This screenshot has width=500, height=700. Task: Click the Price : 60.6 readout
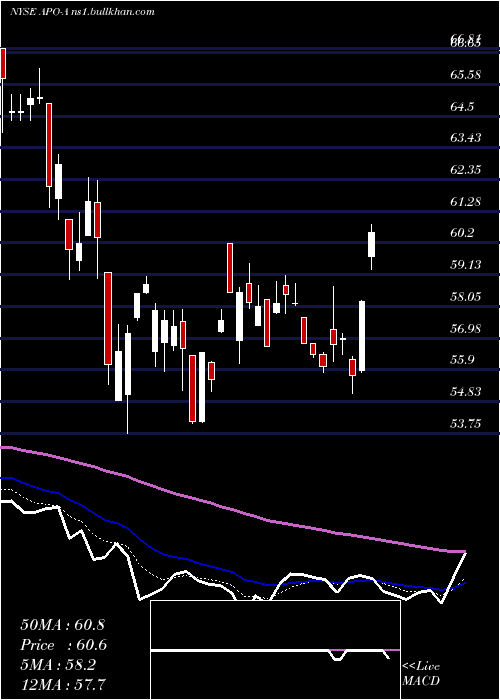tap(64, 645)
